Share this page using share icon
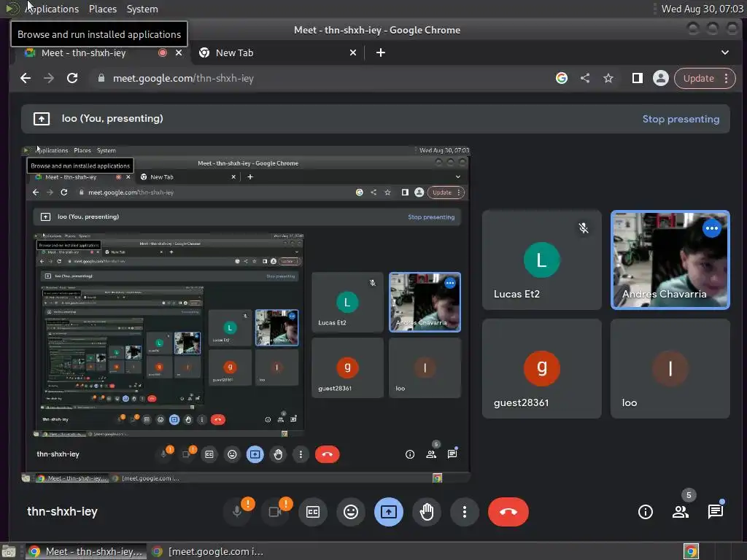Image resolution: width=747 pixels, height=560 pixels. (585, 78)
